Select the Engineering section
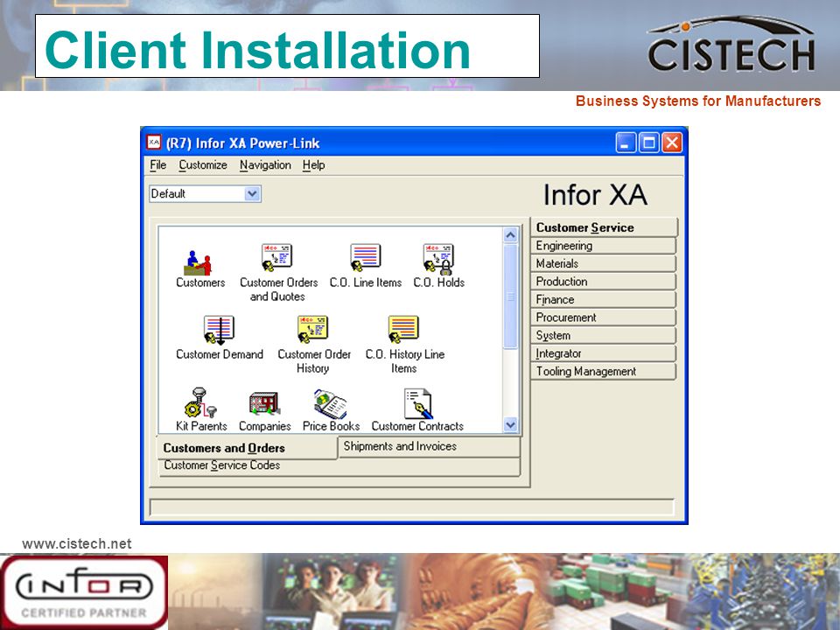The image size is (840, 630). coord(603,245)
